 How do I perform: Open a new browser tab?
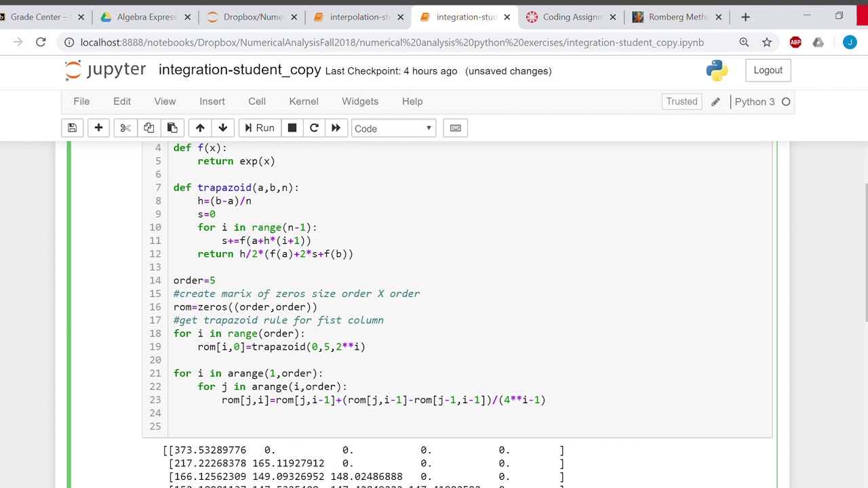tap(745, 17)
